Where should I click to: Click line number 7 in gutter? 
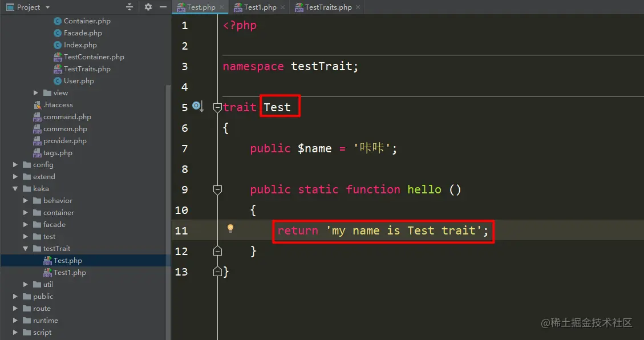185,148
